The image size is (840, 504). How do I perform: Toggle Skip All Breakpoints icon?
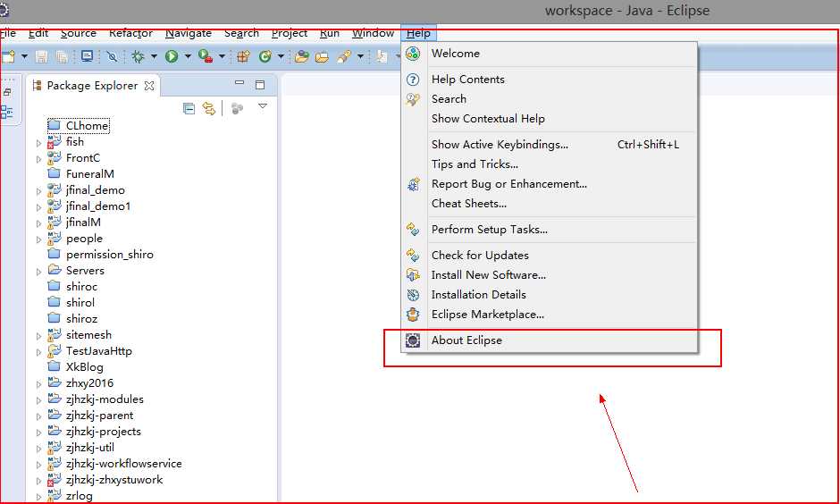click(x=112, y=56)
